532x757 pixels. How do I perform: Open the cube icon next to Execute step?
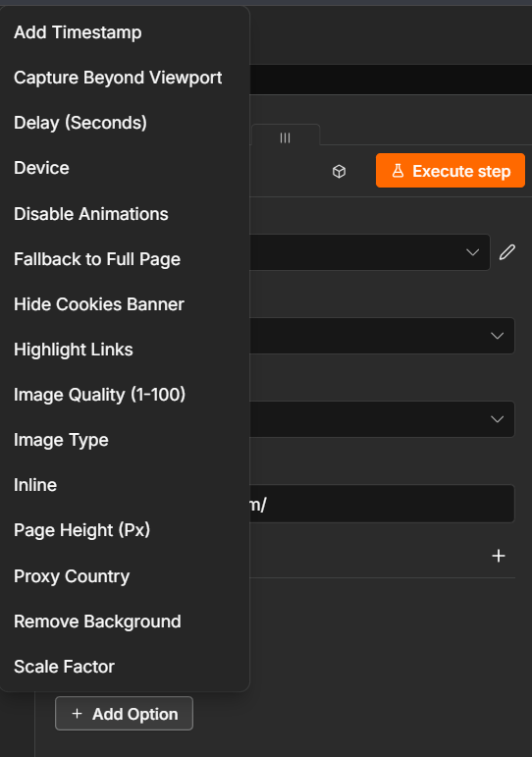pos(339,172)
